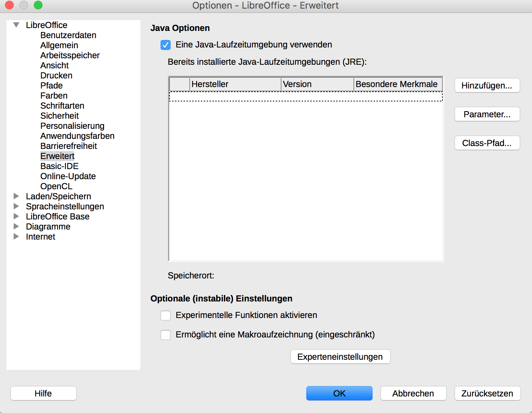Select Anwendungsfarben entry
532x413 pixels.
pos(77,136)
